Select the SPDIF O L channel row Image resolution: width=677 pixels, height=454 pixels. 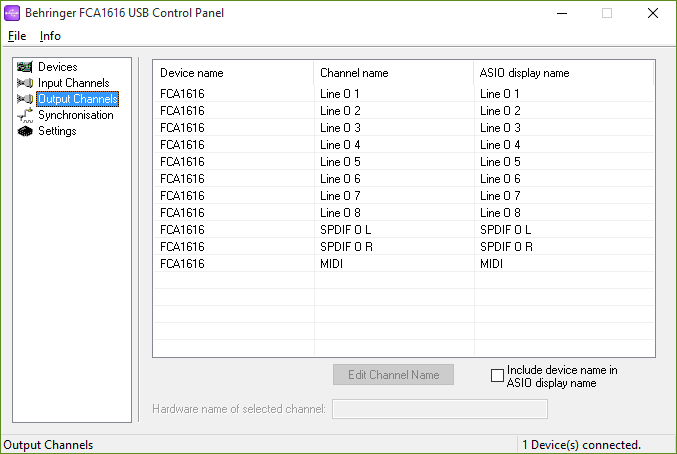pos(345,230)
